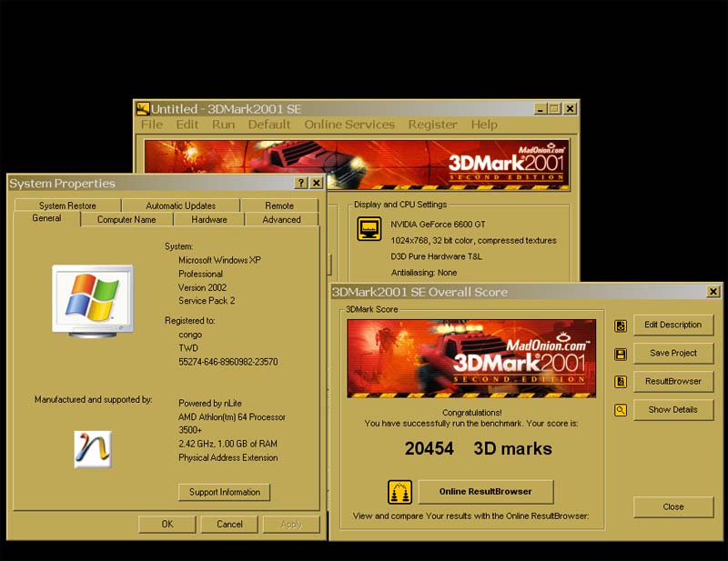Screen dimensions: 728x561
Task: Click the Show Details button
Action: point(673,410)
